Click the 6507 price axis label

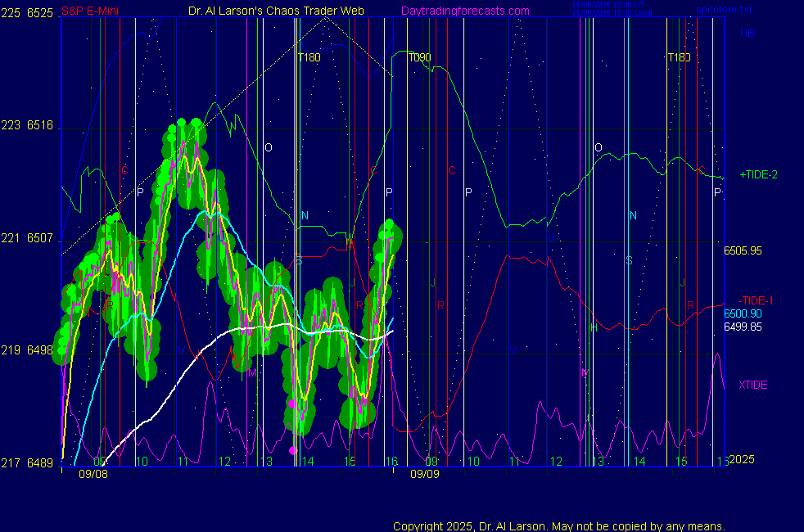click(40, 238)
